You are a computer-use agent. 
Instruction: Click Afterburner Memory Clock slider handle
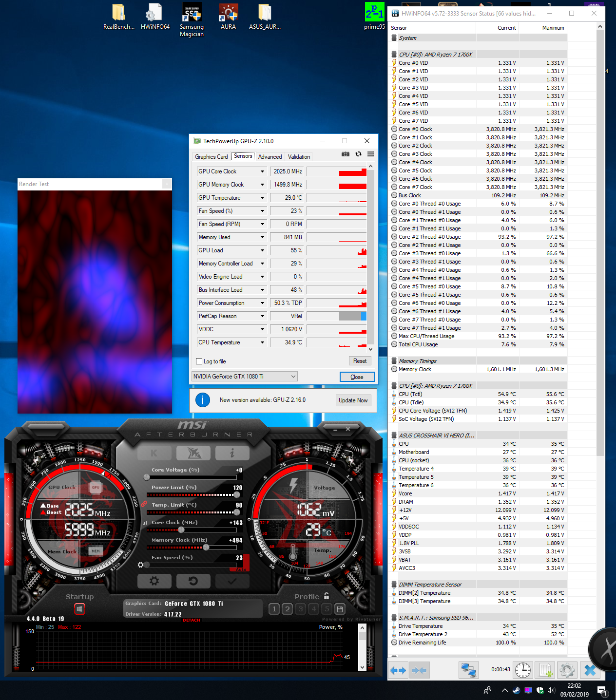206,547
